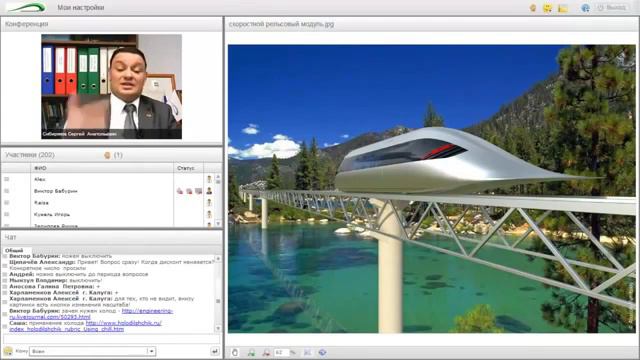Click first status icon in Виктор Бабурин row
Viewport: 640px width, 360px height.
pos(180,191)
